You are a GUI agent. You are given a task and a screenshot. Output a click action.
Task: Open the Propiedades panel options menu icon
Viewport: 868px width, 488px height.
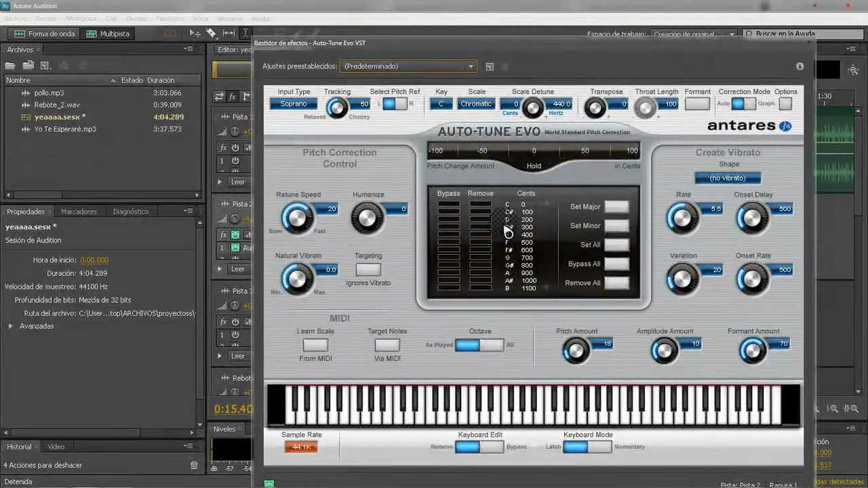point(189,211)
